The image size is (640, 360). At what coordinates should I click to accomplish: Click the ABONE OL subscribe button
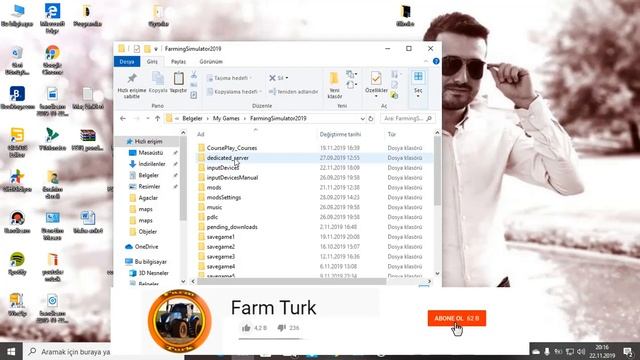(x=457, y=318)
